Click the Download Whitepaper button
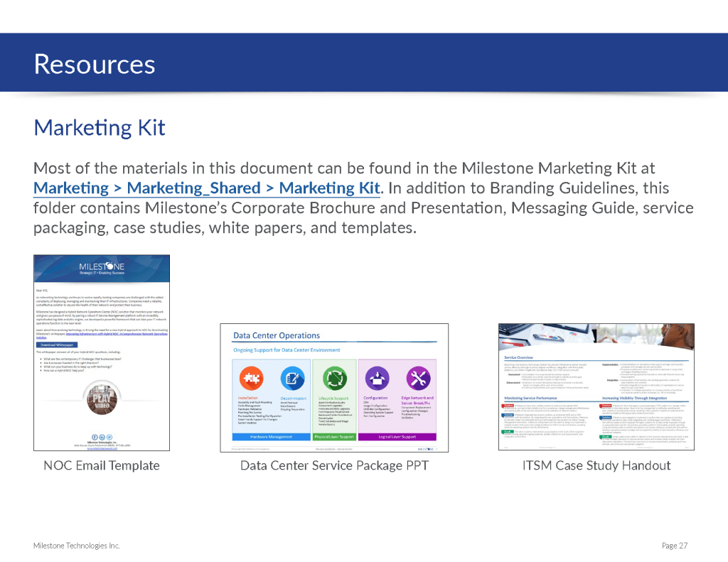The height and width of the screenshot is (562, 728). (57, 345)
